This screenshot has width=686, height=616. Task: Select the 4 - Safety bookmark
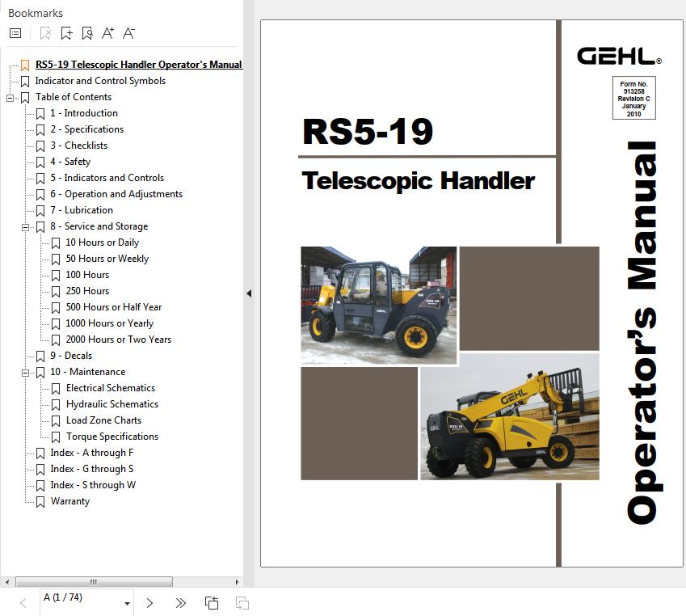click(x=69, y=162)
